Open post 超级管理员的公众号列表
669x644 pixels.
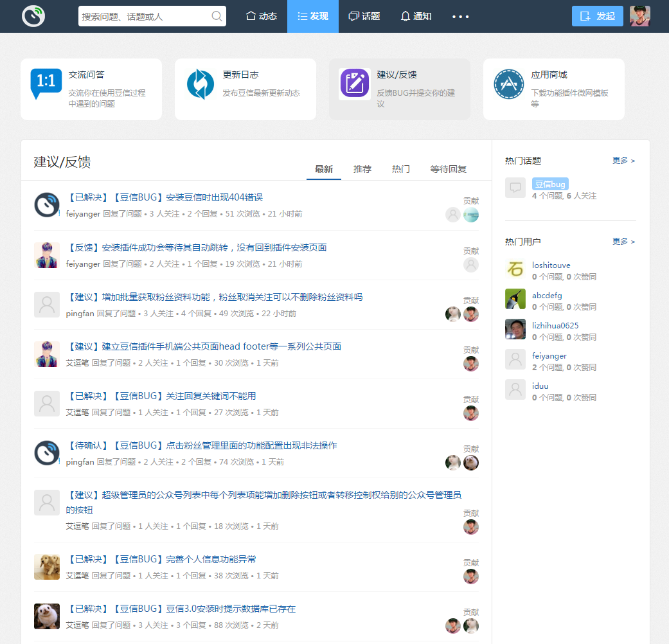263,503
